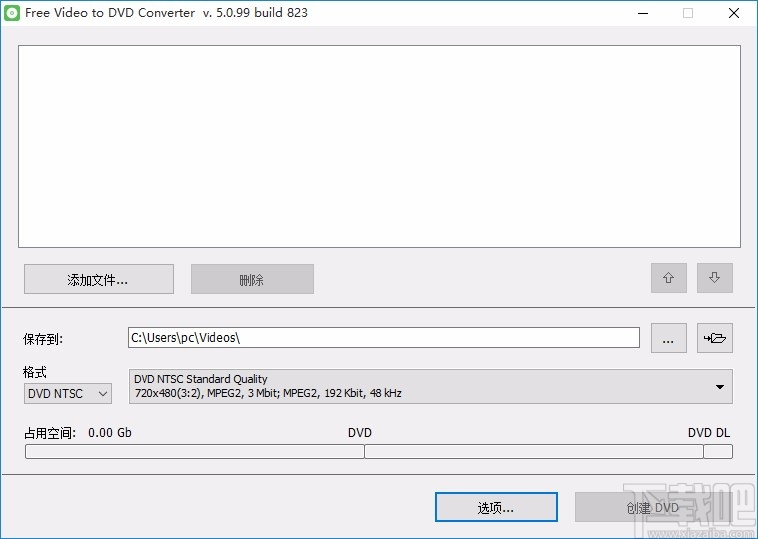Click the app logo in title bar
This screenshot has width=758, height=539.
(12, 13)
